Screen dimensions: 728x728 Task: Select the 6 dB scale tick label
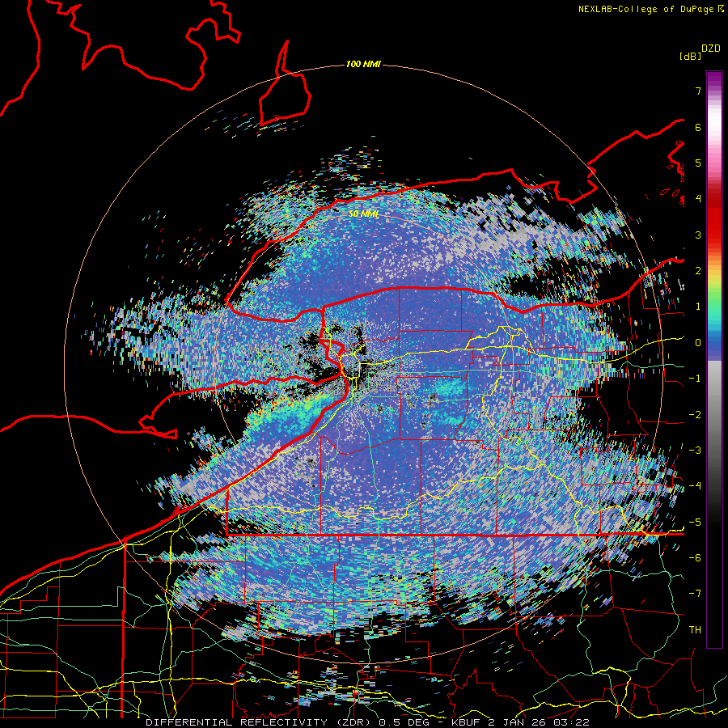(698, 127)
